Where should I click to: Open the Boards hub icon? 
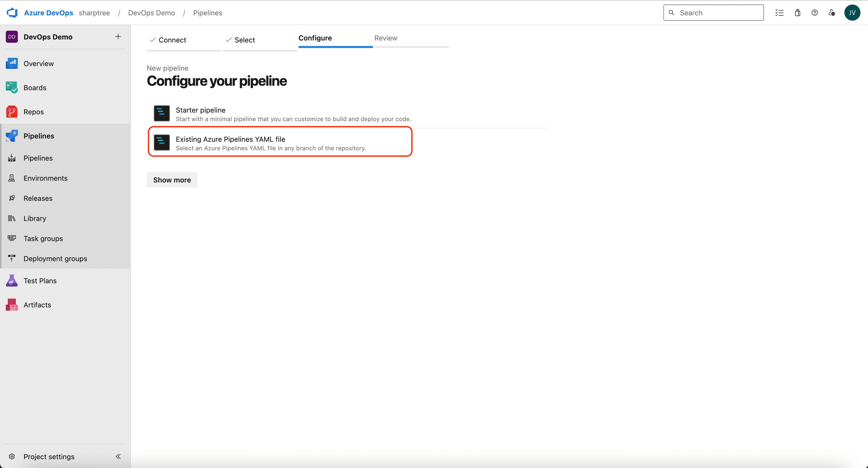tap(12, 88)
